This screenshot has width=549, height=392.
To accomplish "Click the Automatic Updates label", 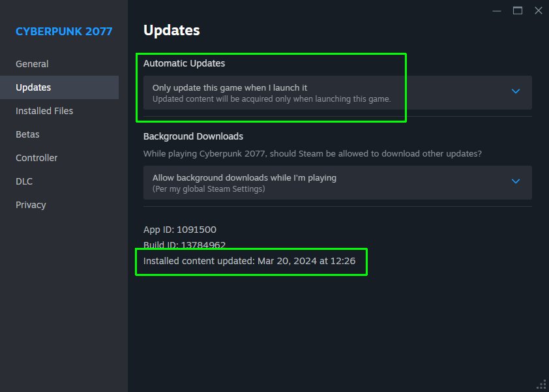I will pos(184,63).
